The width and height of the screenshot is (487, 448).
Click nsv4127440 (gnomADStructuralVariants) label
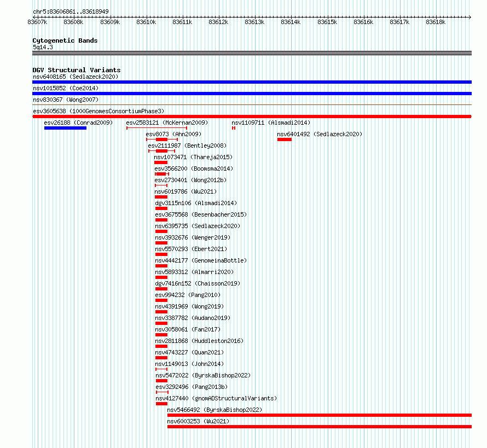click(x=216, y=398)
